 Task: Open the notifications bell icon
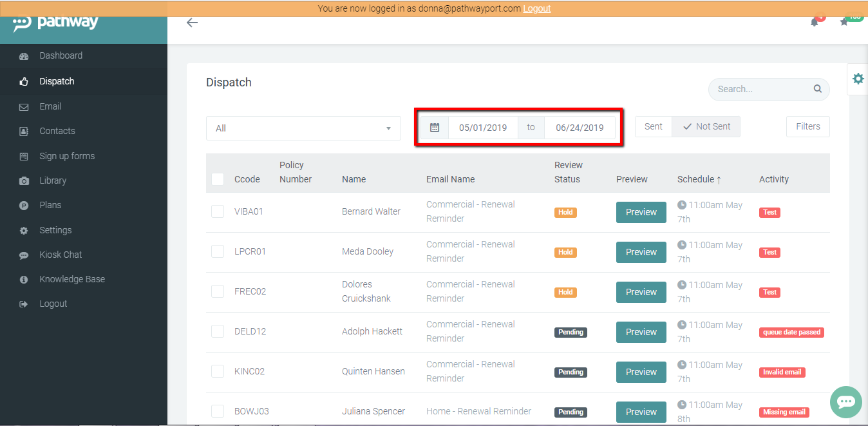click(814, 21)
